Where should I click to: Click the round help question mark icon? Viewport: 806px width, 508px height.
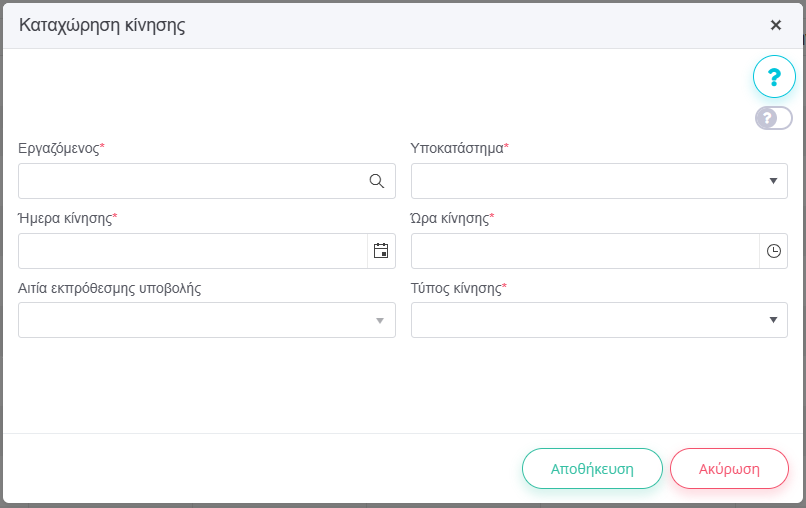773,76
